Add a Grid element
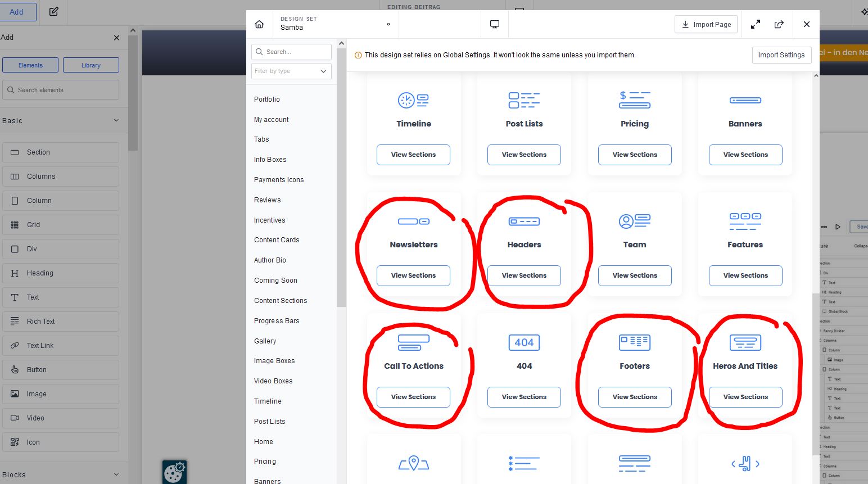The image size is (868, 484). [61, 225]
